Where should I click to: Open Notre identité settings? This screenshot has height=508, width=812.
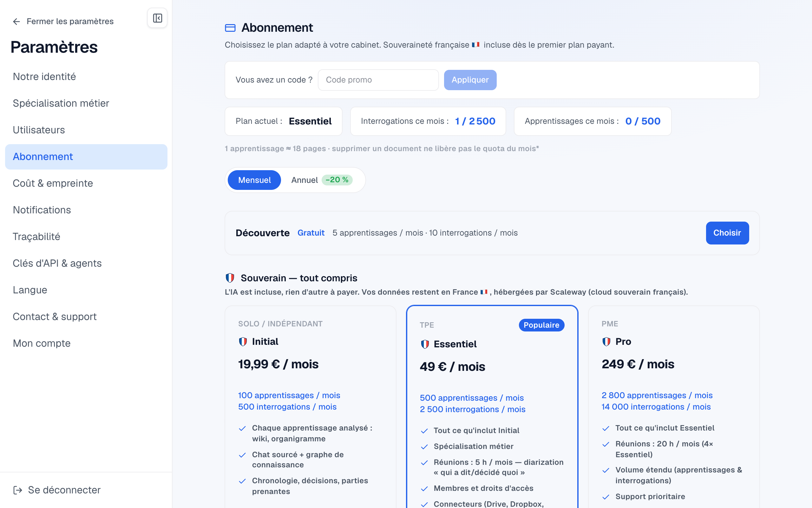point(86,77)
